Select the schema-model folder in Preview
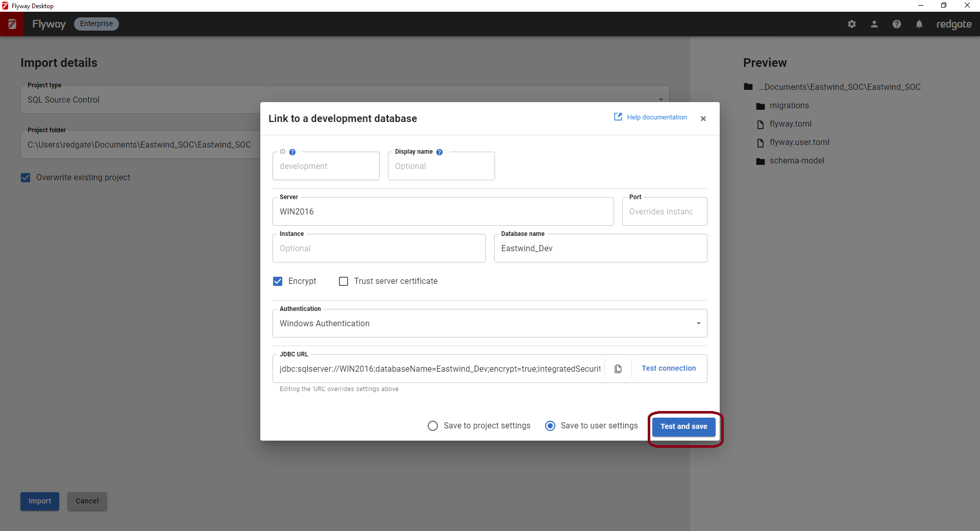The image size is (980, 531). point(796,161)
